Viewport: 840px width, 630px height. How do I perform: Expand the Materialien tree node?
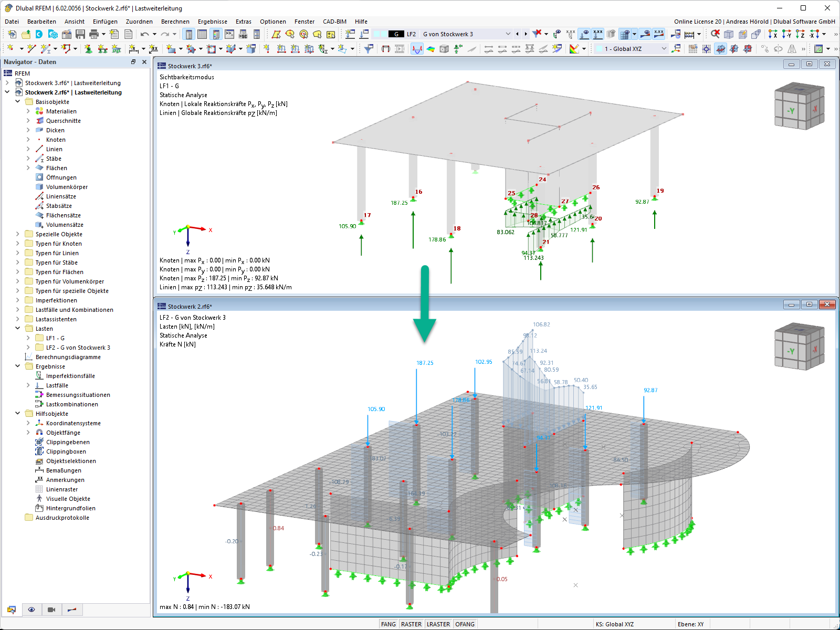[x=28, y=111]
